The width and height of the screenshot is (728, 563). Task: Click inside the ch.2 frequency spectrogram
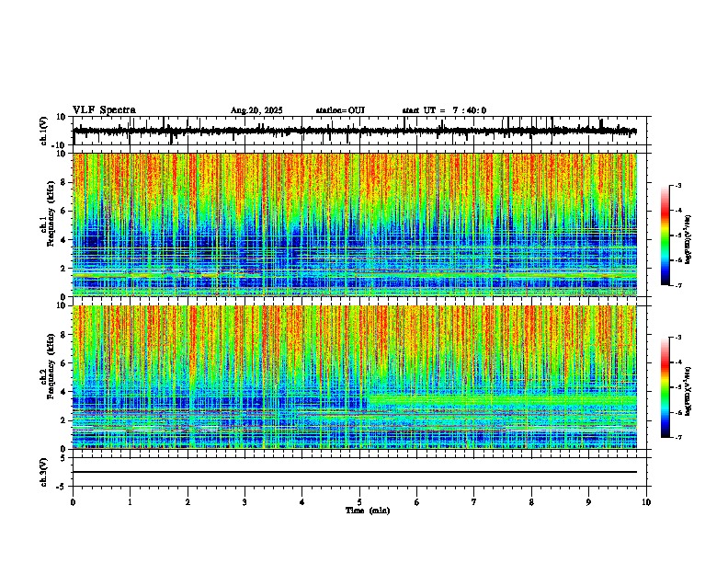[355, 377]
